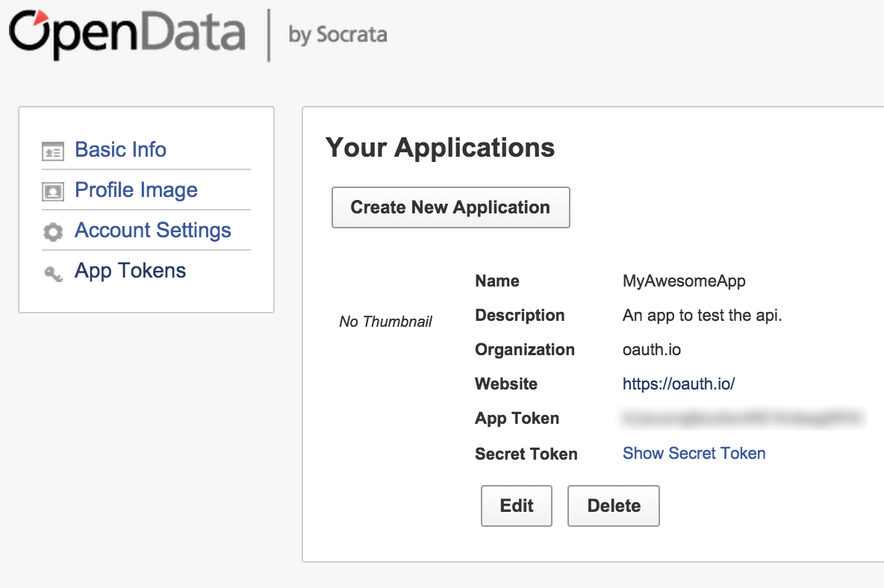Open Account Settings link
Image resolution: width=884 pixels, height=588 pixels.
(153, 231)
